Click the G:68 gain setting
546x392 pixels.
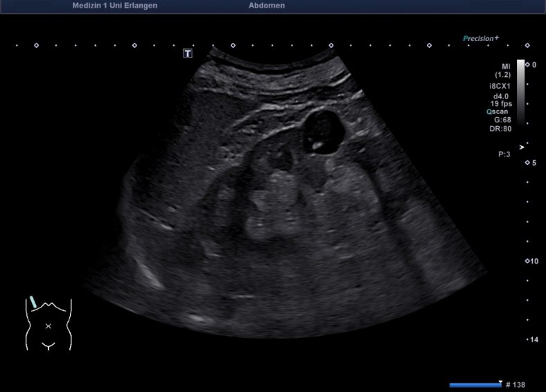(502, 119)
